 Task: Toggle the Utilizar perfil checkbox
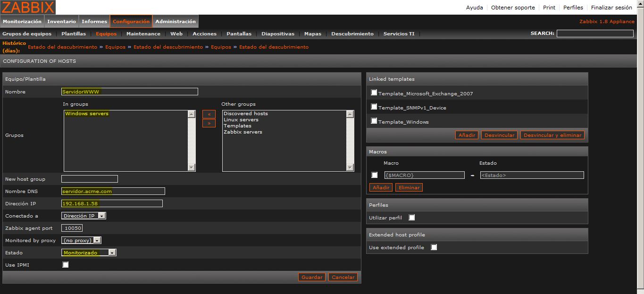tap(412, 218)
